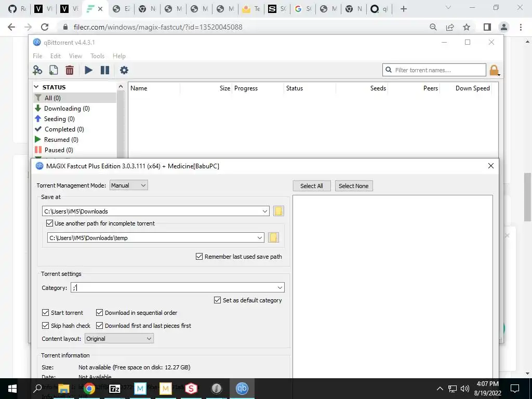Click the sidebar scrollbar up arrow
532x399 pixels.
point(121,87)
